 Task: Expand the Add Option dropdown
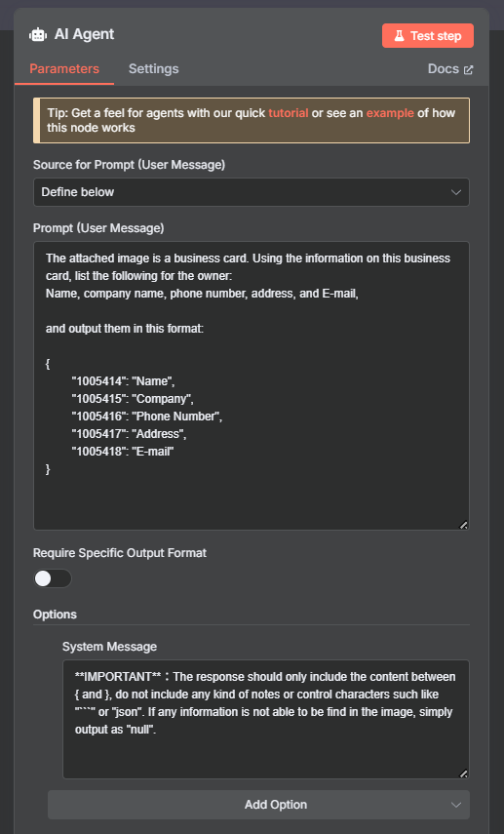[x=259, y=805]
